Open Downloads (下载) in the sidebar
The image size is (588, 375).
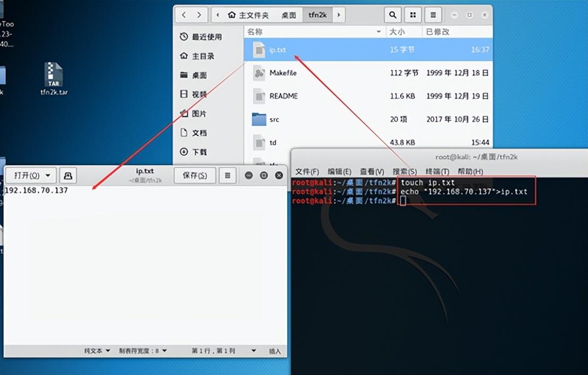[x=199, y=152]
